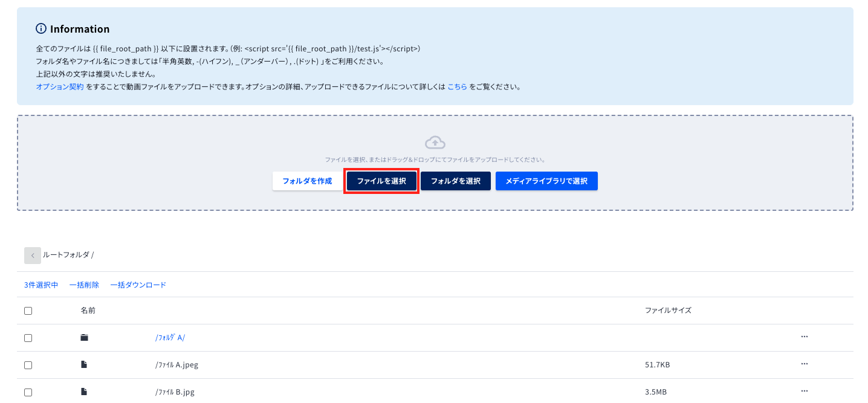Click the file icon beside ファイル A.jpeg
Image resolution: width=868 pixels, height=403 pixels.
click(x=85, y=365)
